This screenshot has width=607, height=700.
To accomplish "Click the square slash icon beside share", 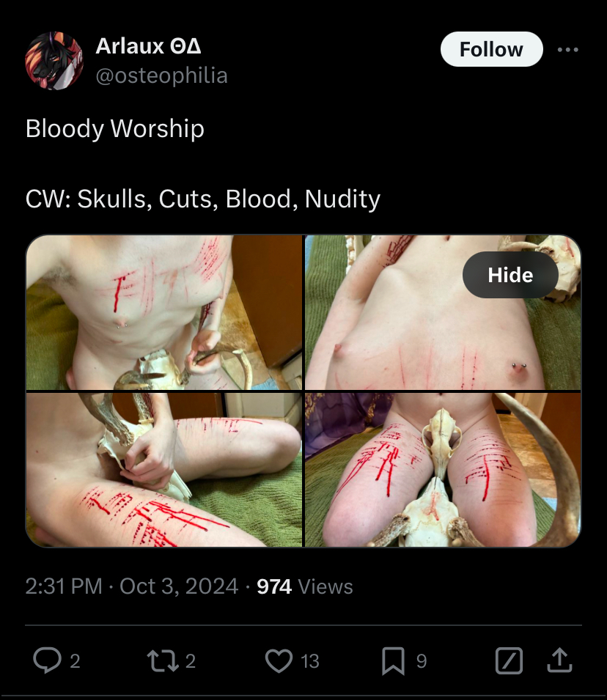I will pyautogui.click(x=509, y=660).
